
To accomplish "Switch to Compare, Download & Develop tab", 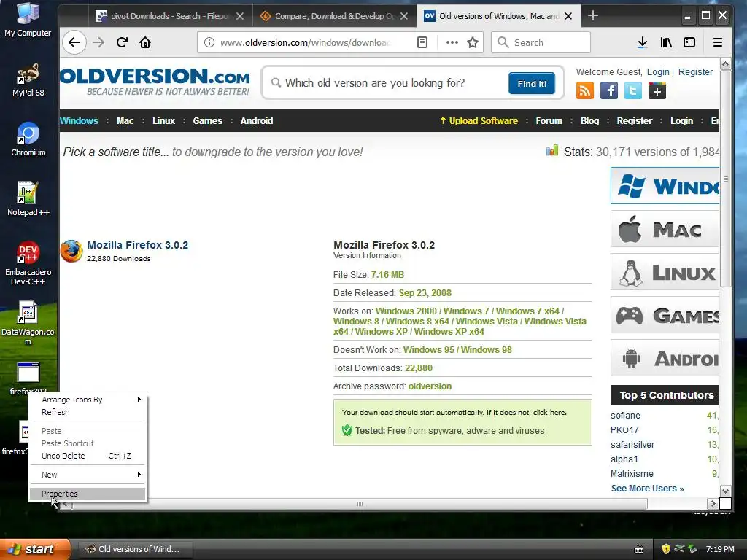I will coord(334,16).
